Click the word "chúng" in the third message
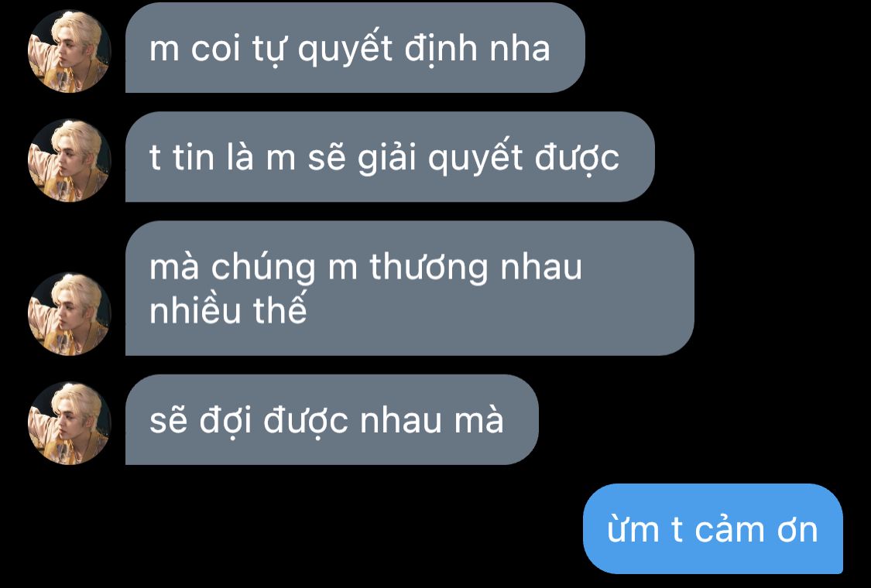This screenshot has width=871, height=588. click(263, 268)
